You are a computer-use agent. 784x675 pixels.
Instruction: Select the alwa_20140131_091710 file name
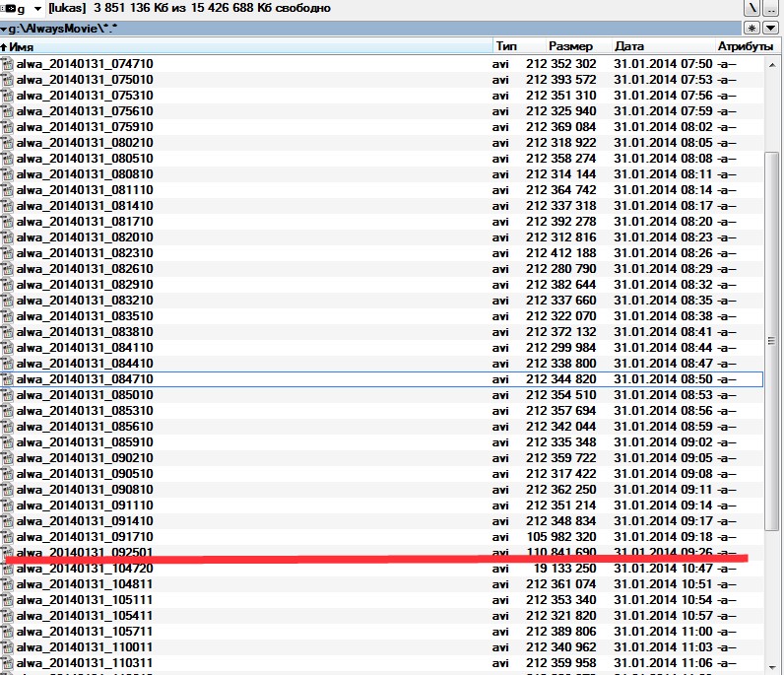pos(84,537)
